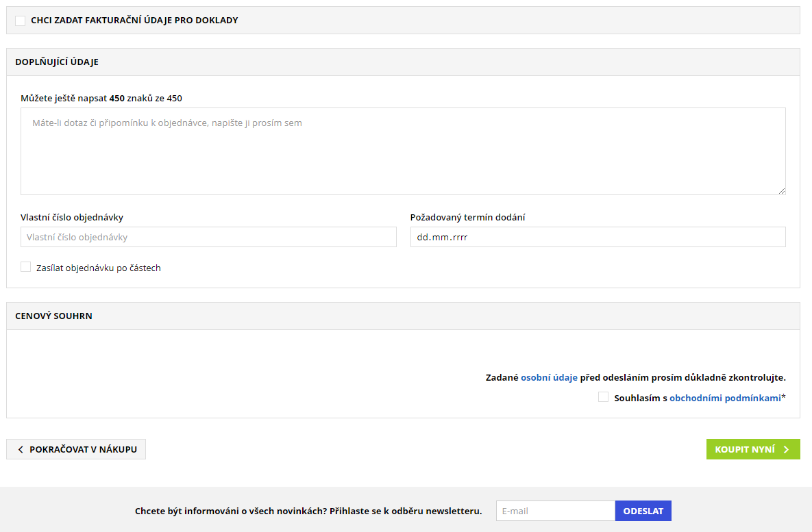
Task: Focus the newsletter E-mail field
Action: 555,511
